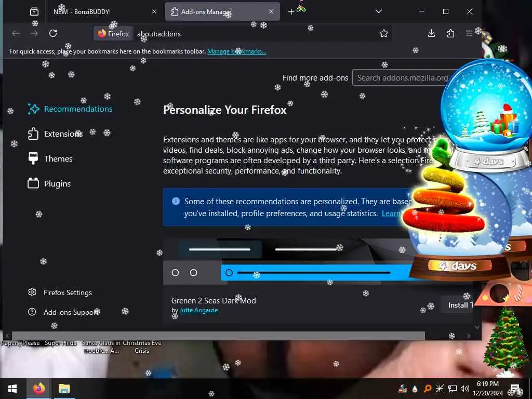Click the colorful first system tray icon

click(403, 389)
